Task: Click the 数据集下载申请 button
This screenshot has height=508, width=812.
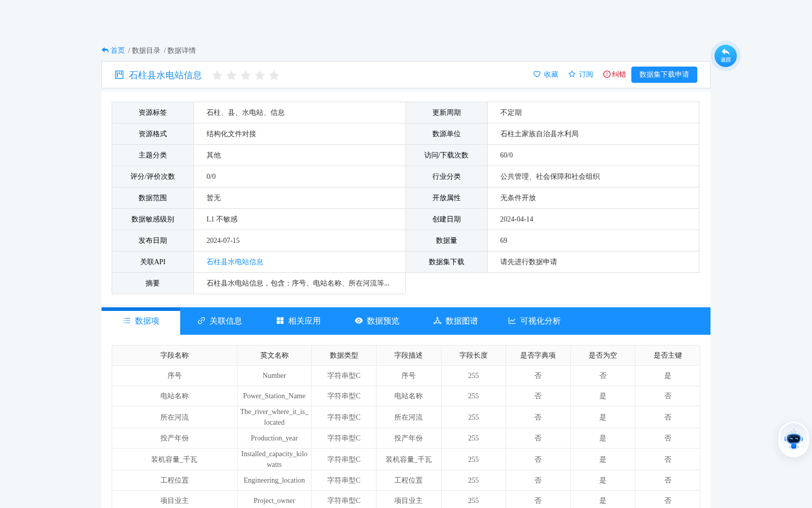Action: coord(664,75)
